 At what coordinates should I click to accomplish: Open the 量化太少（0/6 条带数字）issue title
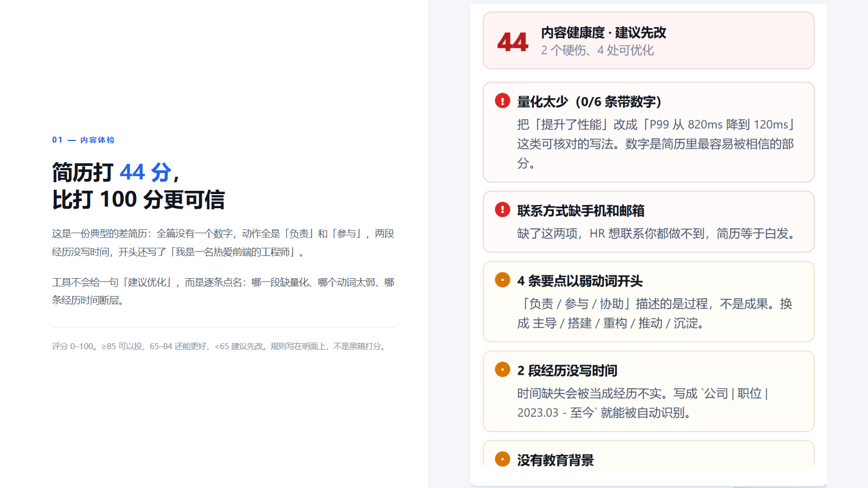[589, 102]
